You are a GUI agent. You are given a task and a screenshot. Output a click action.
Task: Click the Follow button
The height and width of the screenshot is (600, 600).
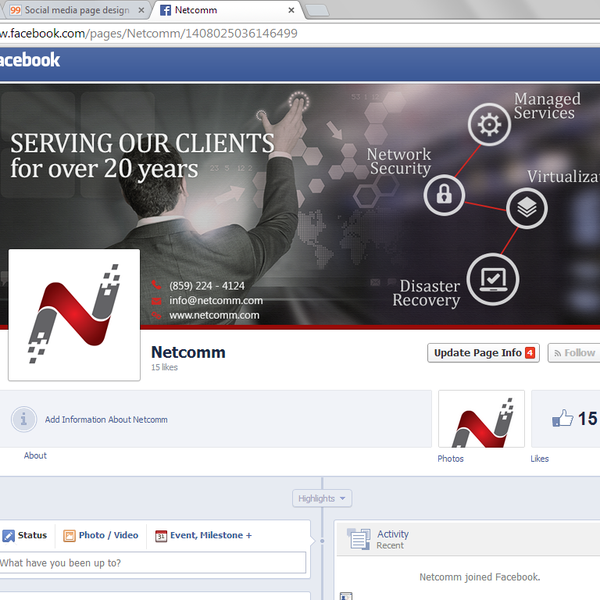[x=574, y=353]
